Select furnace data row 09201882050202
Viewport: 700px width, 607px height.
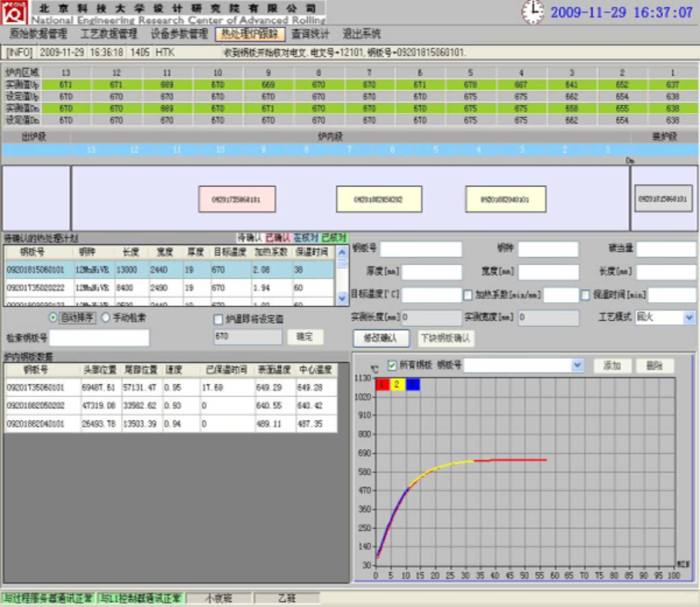(171, 405)
